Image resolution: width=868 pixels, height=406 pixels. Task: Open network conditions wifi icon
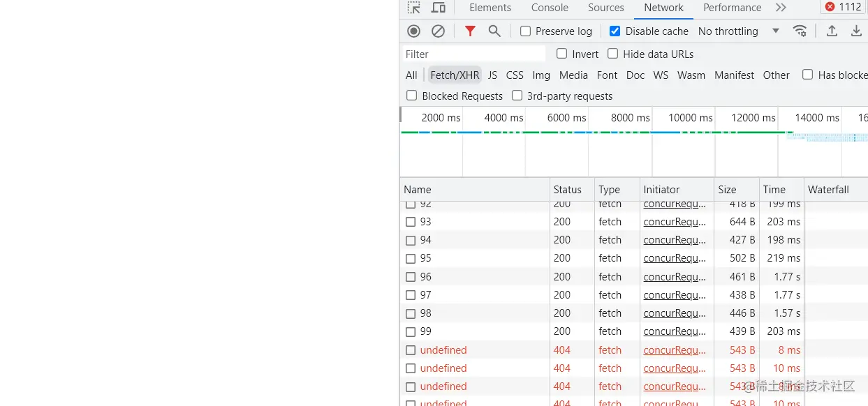click(x=800, y=31)
